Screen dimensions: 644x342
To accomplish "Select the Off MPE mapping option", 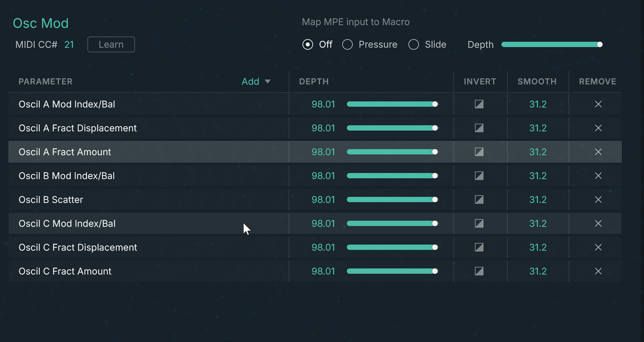I will point(307,44).
